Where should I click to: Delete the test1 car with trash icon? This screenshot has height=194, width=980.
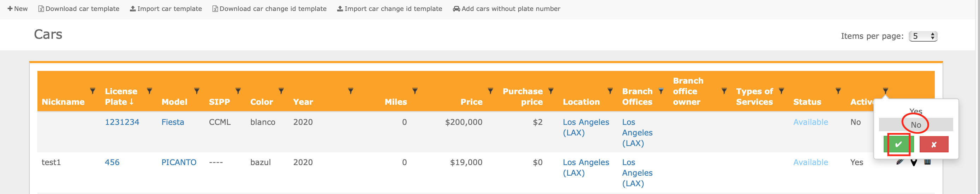[x=927, y=162]
